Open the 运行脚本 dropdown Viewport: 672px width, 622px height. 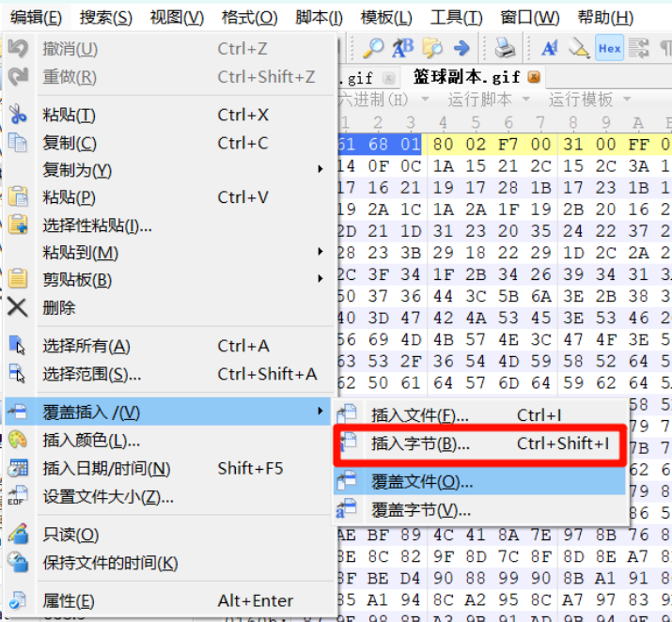pos(489,100)
